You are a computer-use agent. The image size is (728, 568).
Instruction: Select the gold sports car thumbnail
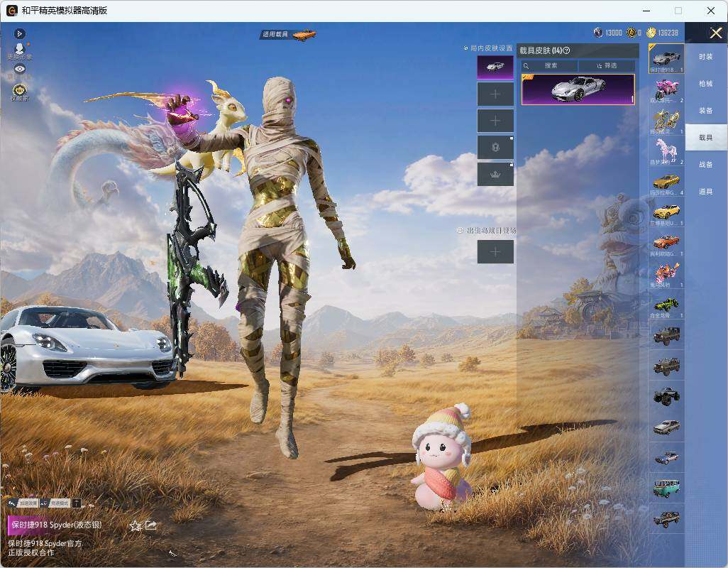click(x=666, y=182)
